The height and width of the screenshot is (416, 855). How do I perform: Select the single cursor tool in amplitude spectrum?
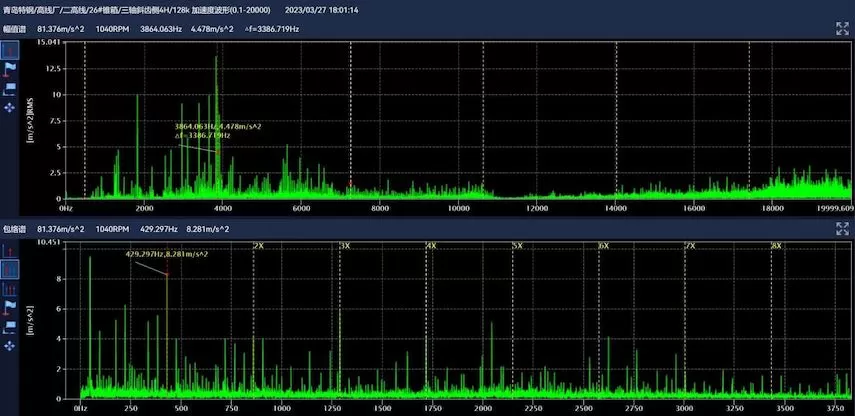[10, 49]
